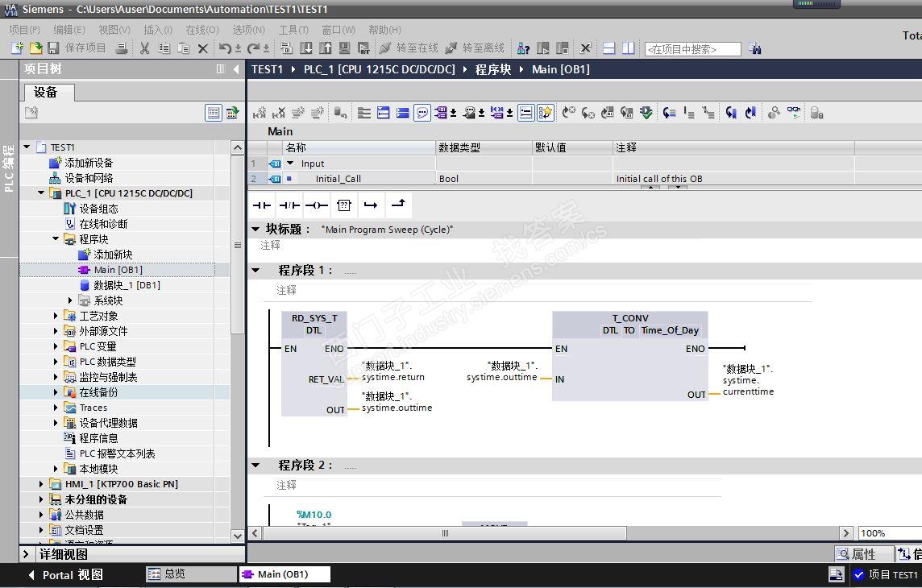Collapse the PLC_1 [CPU 1215C] node
Screen dimensions: 922x588
[41, 193]
